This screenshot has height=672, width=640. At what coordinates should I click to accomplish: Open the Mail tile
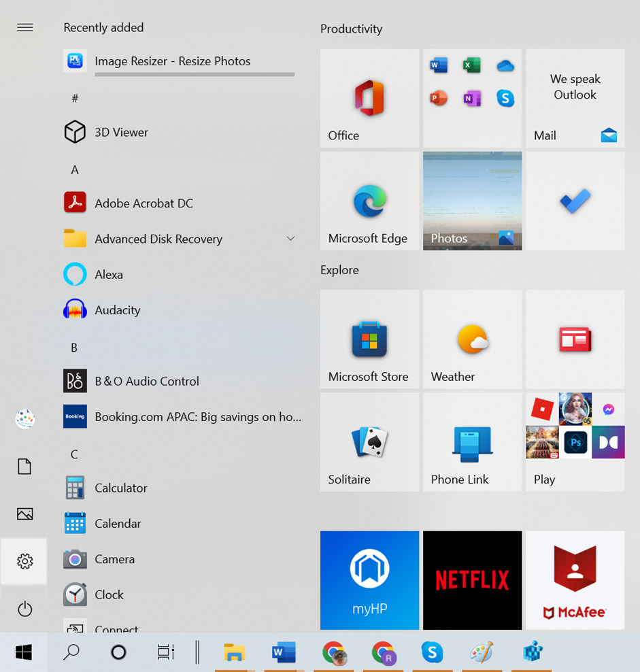pos(575,98)
